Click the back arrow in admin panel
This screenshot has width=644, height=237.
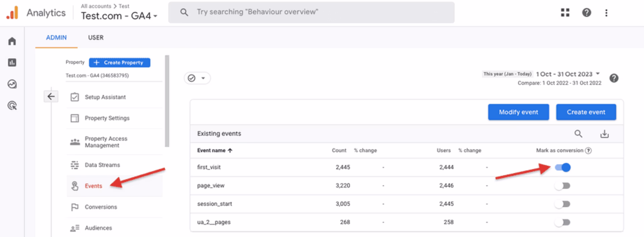[x=51, y=97]
